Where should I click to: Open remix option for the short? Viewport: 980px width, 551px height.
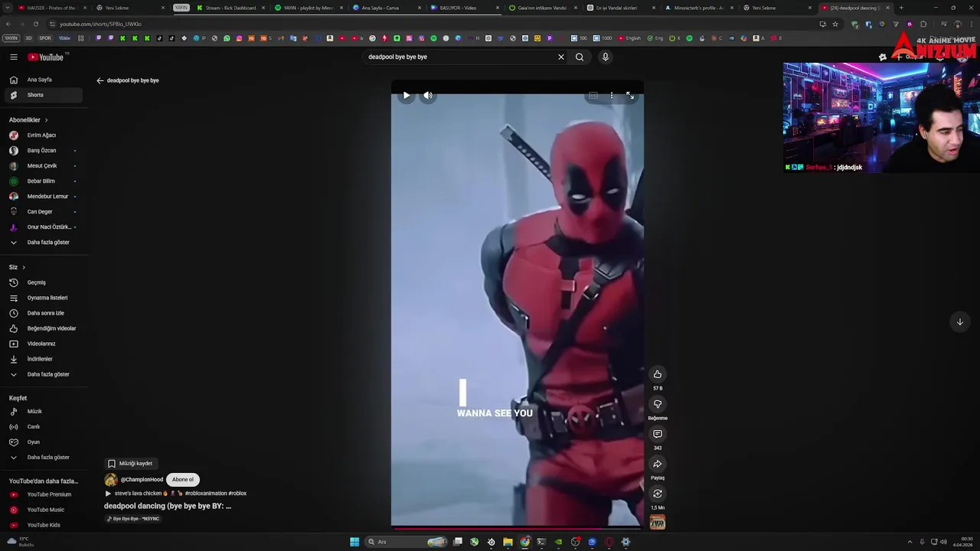pyautogui.click(x=658, y=494)
